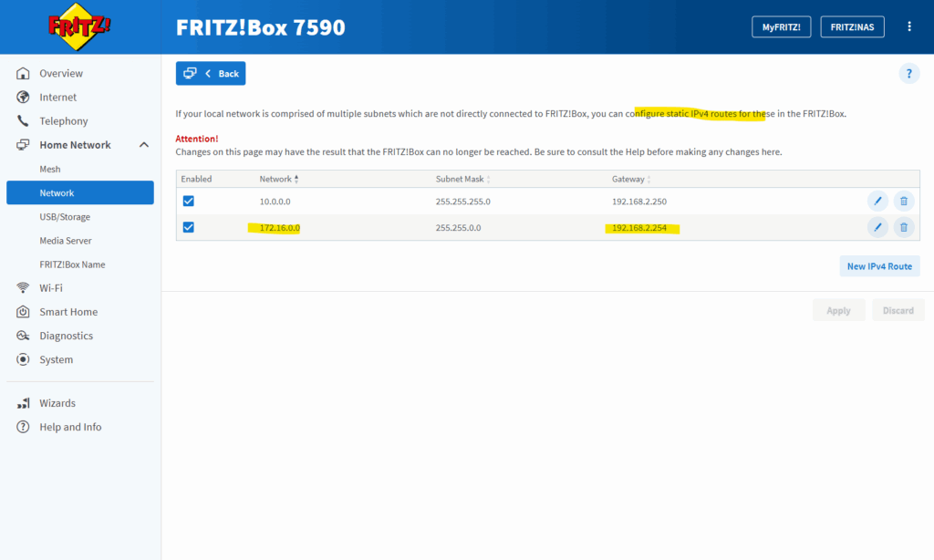This screenshot has height=560, width=934.
Task: Click the Enabled column header
Action: click(x=196, y=180)
